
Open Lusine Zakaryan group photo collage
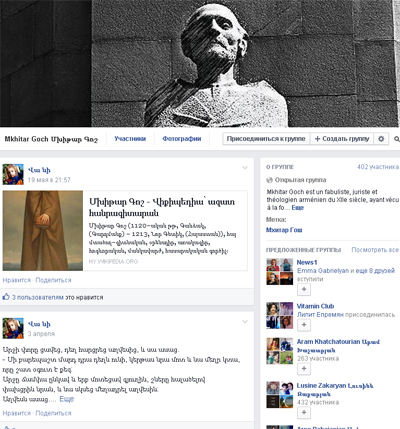280,395
